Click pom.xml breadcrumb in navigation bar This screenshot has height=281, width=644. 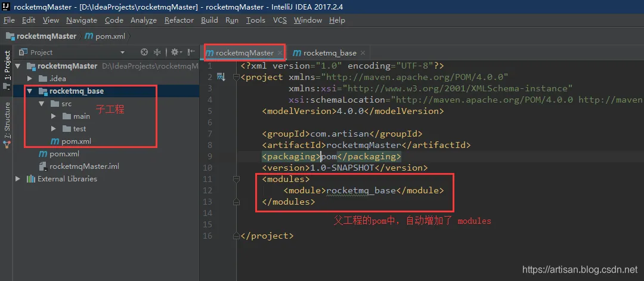pos(105,36)
